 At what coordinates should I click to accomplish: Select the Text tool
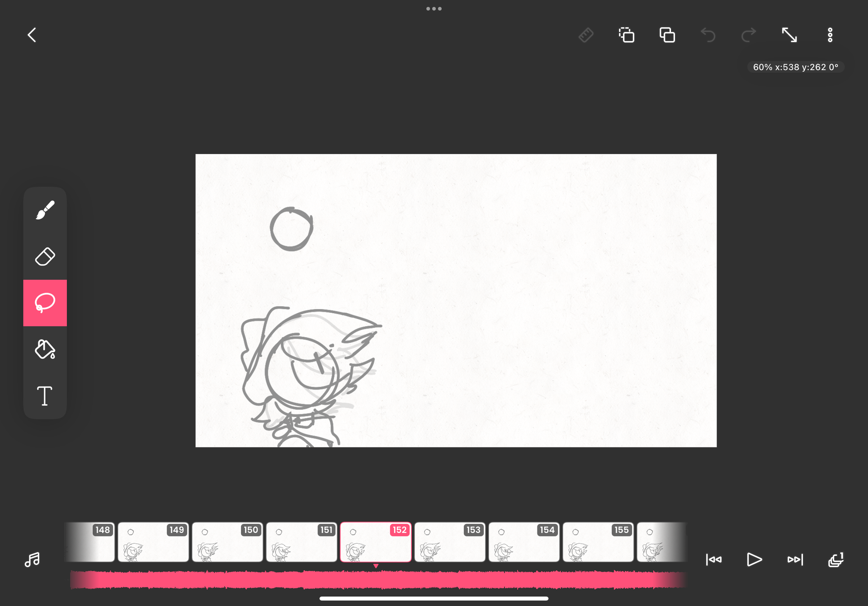click(x=45, y=396)
